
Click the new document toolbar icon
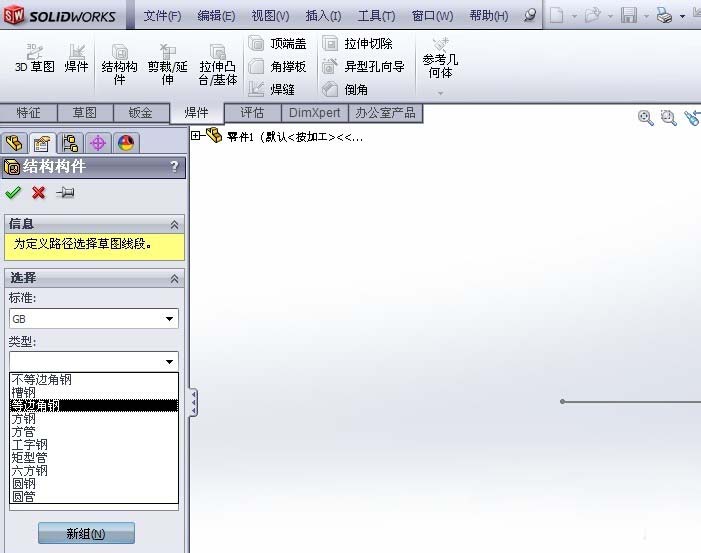pos(557,16)
